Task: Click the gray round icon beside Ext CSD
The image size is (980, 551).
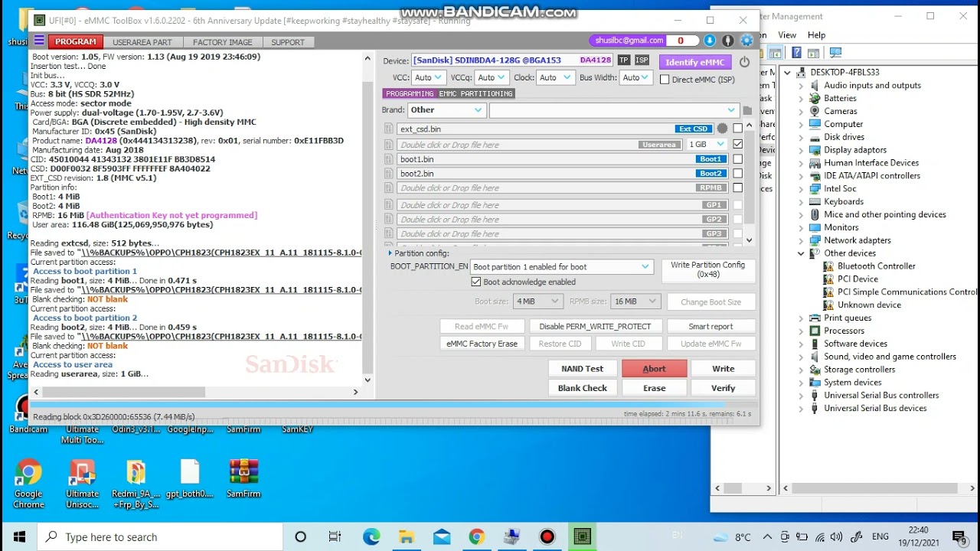Action: [x=722, y=129]
